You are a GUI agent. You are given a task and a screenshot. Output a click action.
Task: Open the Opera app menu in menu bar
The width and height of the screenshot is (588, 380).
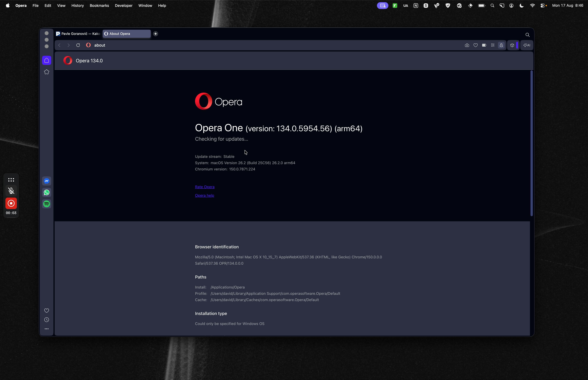[x=21, y=5]
